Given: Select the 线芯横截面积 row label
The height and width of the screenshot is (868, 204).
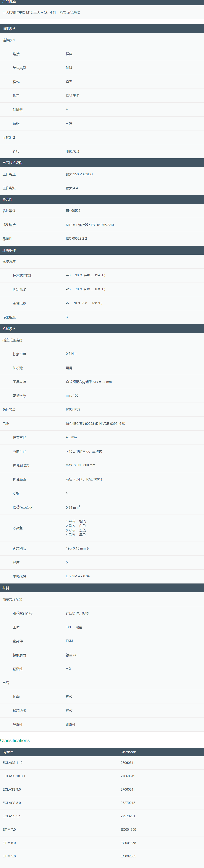Looking at the screenshot, I should (23, 507).
